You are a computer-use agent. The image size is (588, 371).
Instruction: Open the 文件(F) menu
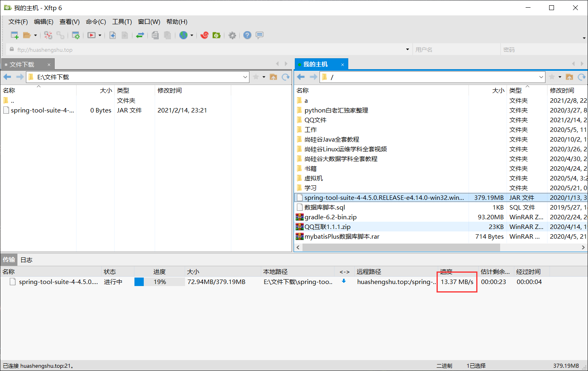(18, 22)
